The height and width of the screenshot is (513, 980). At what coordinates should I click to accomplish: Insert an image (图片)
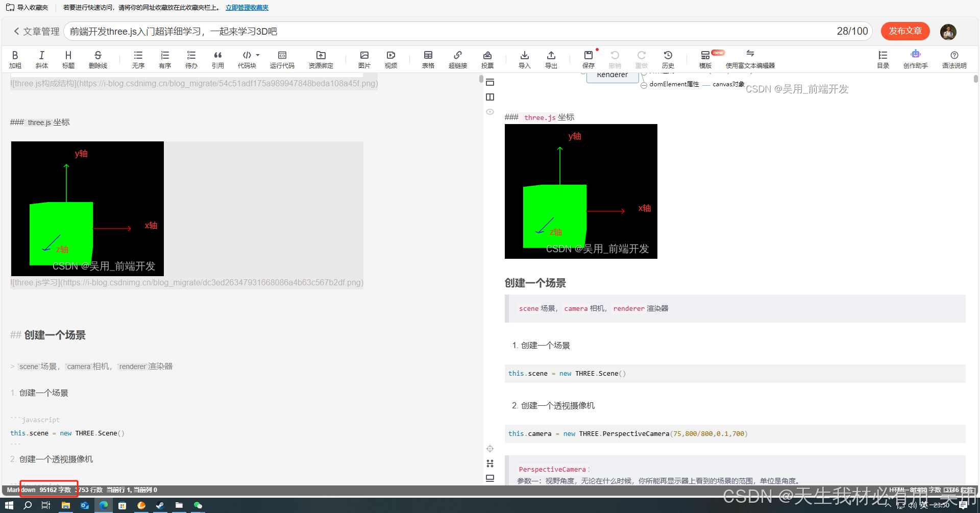click(364, 59)
